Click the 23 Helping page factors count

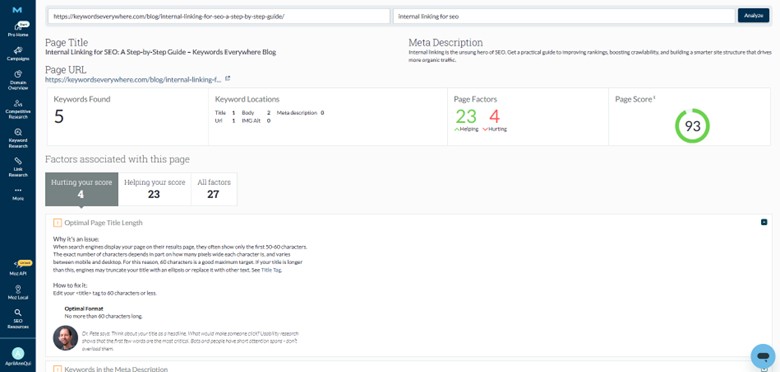(466, 116)
